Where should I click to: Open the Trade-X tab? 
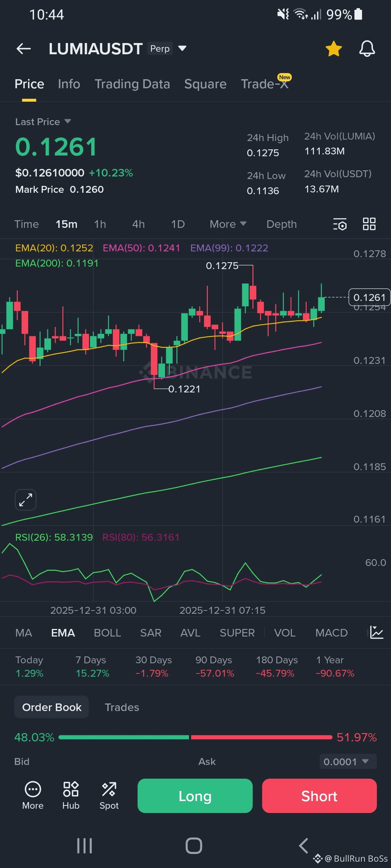265,84
